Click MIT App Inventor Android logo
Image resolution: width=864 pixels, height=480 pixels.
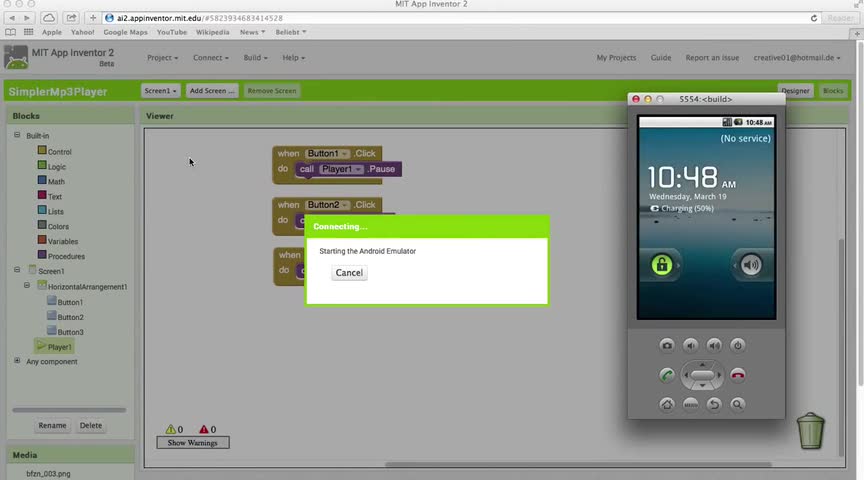click(16, 57)
